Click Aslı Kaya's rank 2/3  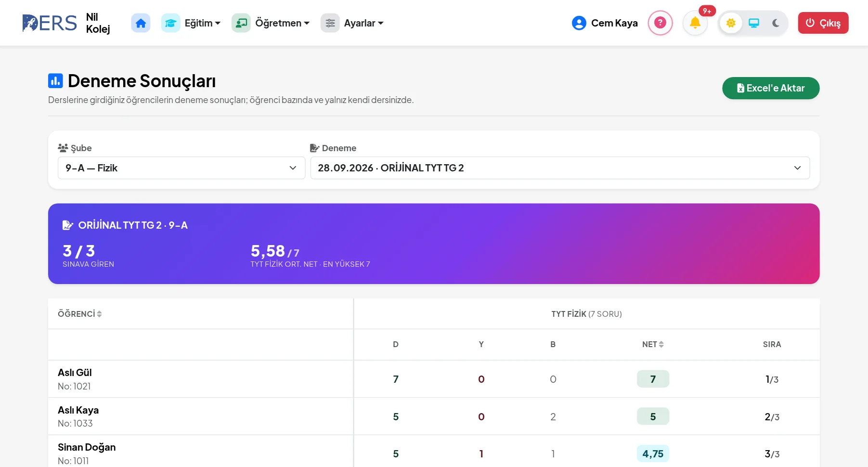772,417
